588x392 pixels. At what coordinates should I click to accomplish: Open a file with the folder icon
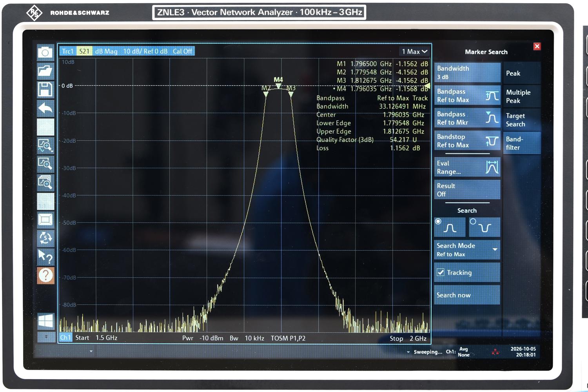coord(45,71)
